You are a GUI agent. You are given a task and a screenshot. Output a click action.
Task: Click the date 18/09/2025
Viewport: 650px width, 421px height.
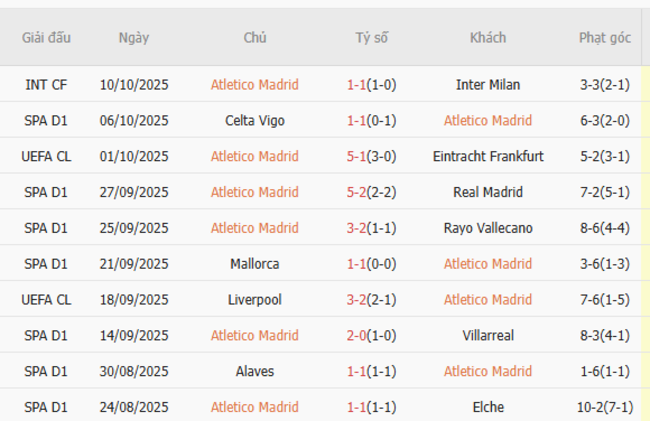134,300
